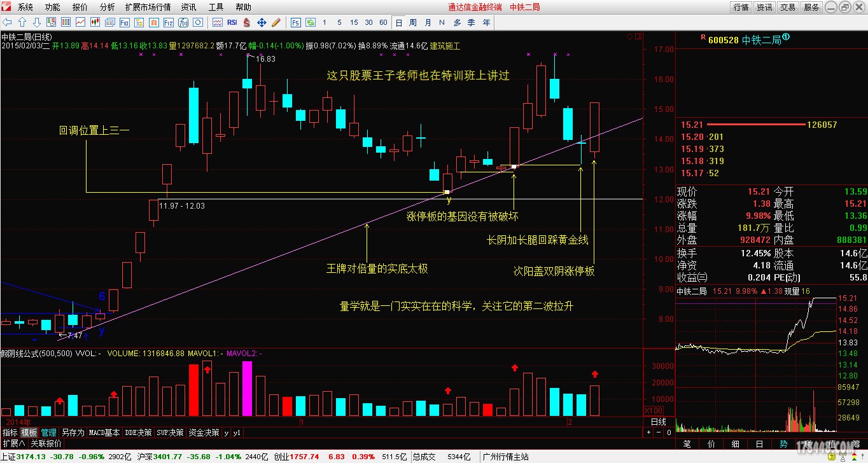This screenshot has height=463, width=868.
Task: Select the 15-minute period
Action: pos(354,22)
